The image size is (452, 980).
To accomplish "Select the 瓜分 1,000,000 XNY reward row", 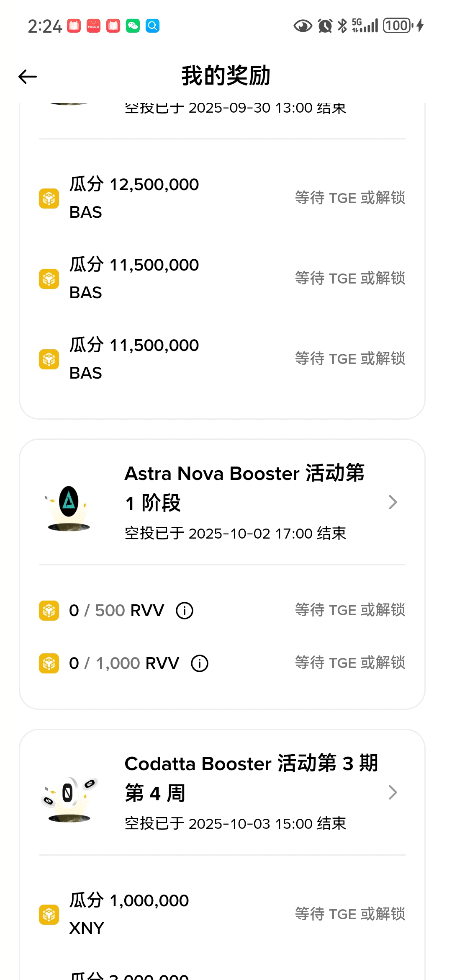I will tap(129, 914).
